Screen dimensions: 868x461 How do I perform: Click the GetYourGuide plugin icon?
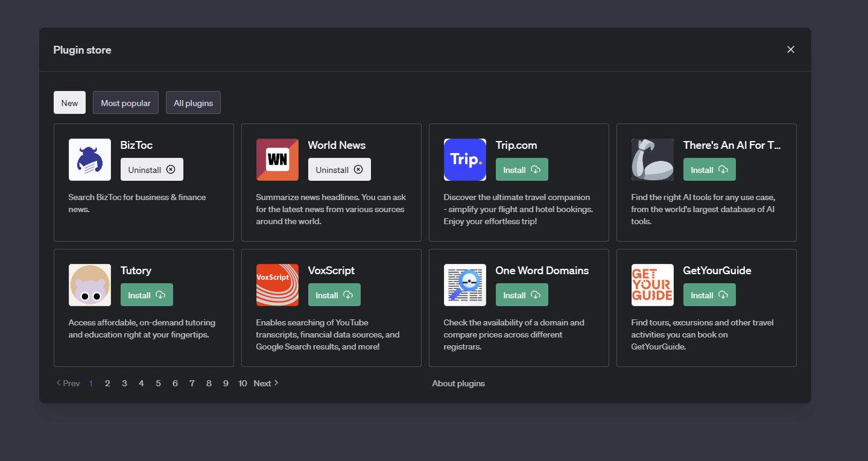652,284
